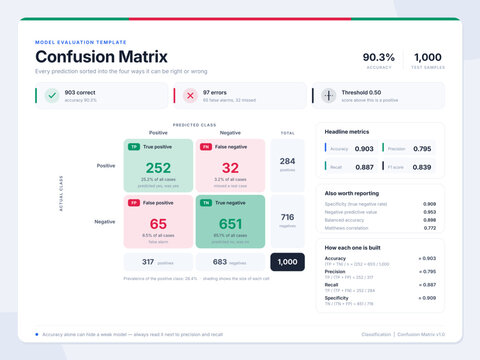
Task: Click the Model Evaluation Template label
Action: pyautogui.click(x=81, y=42)
